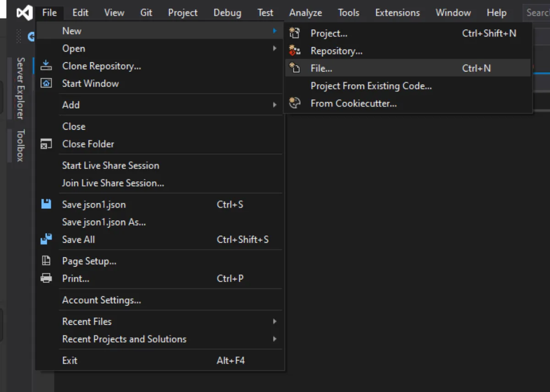This screenshot has width=550, height=392.
Task: Expand the Recent Files submenu arrow
Action: (275, 321)
